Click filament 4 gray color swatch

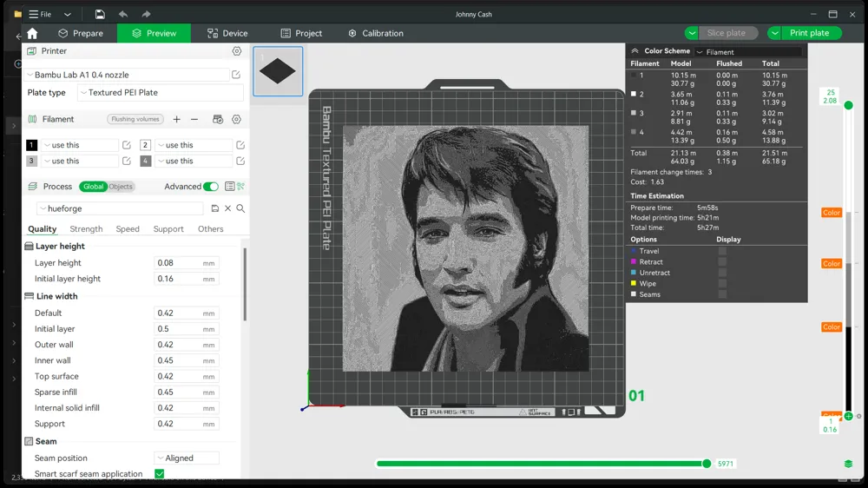(145, 162)
